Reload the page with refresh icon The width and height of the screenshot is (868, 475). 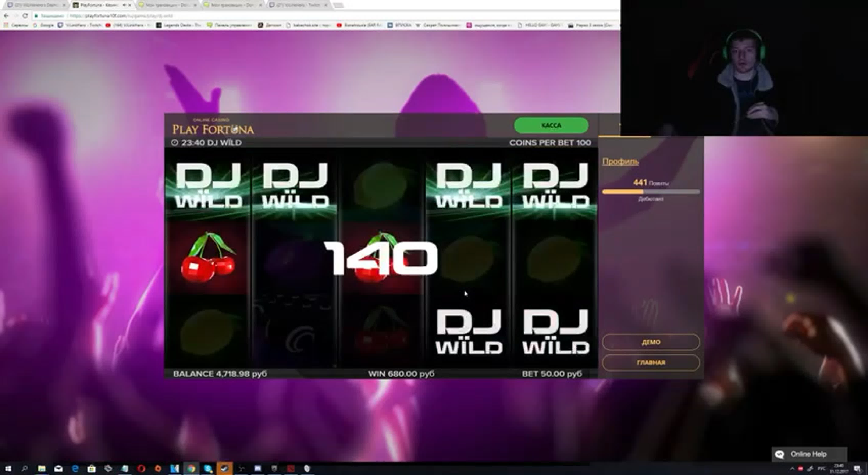(x=25, y=15)
